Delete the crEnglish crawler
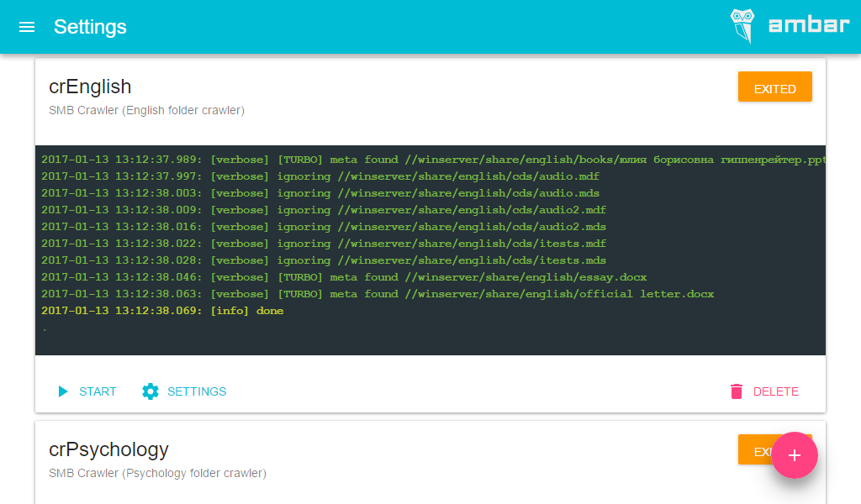Screen dimensions: 861x504 point(764,391)
